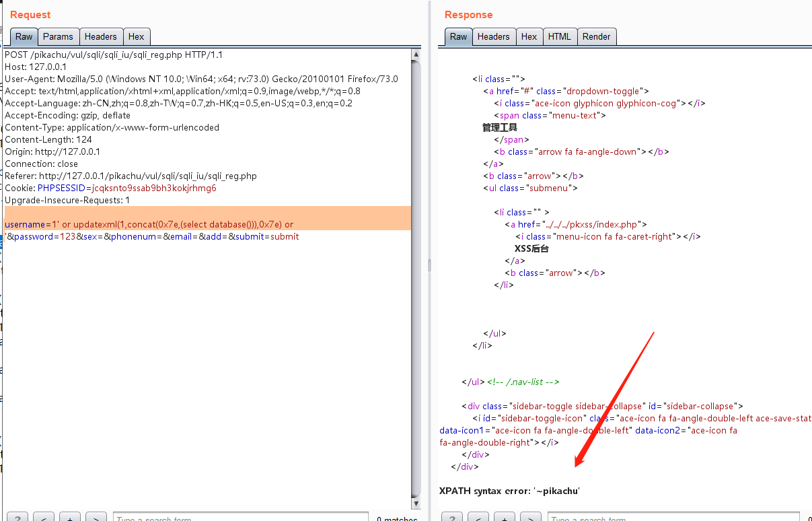Screen dimensions: 812x521
Task: Click the span menu-text tag line
Action: coord(550,115)
